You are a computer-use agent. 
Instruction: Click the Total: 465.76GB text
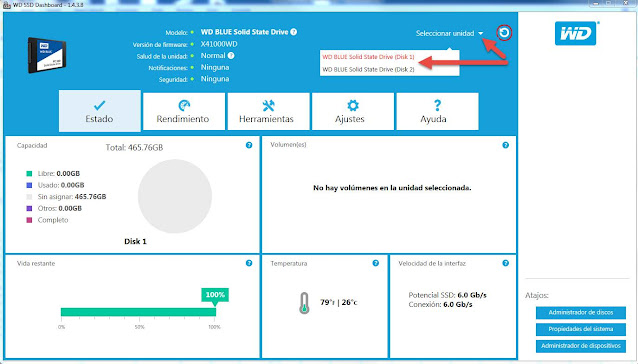[134, 147]
